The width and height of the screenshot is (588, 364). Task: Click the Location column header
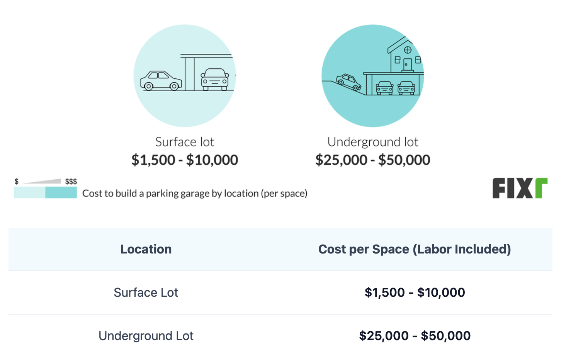pos(146,249)
